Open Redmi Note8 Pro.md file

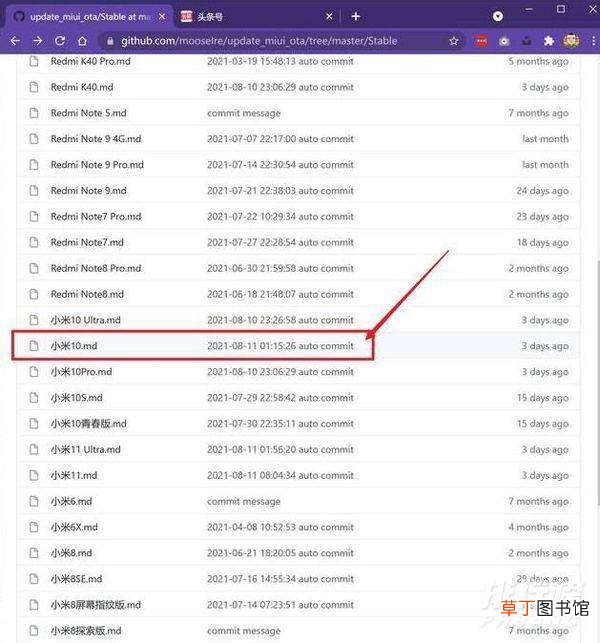coord(96,268)
